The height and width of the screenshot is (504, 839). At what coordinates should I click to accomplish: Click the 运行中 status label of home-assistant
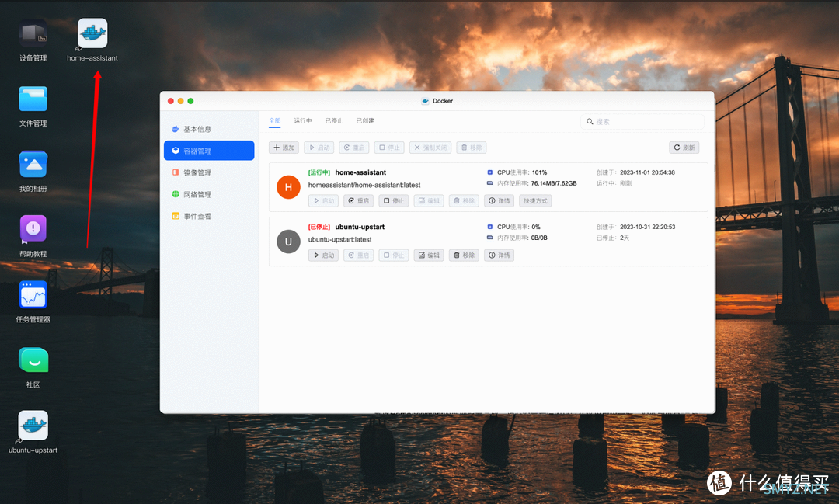[319, 172]
